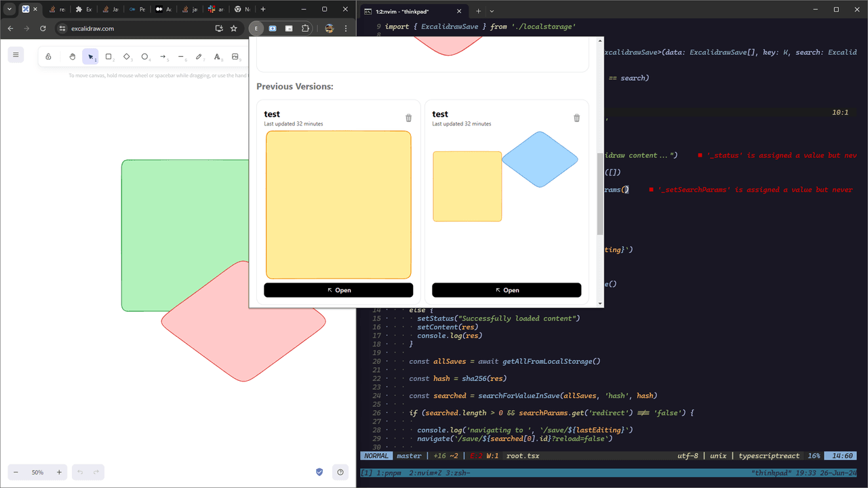Select the Draw pencil tool
This screenshot has height=488, width=868.
[199, 57]
